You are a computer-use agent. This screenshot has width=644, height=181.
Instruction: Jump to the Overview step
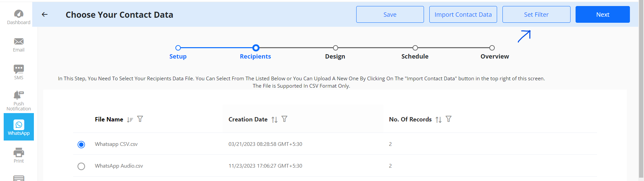(495, 56)
